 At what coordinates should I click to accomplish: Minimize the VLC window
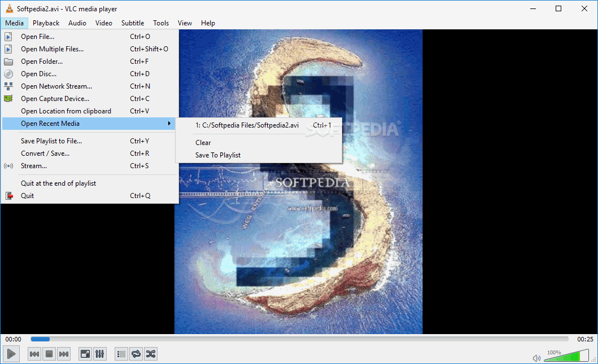533,8
